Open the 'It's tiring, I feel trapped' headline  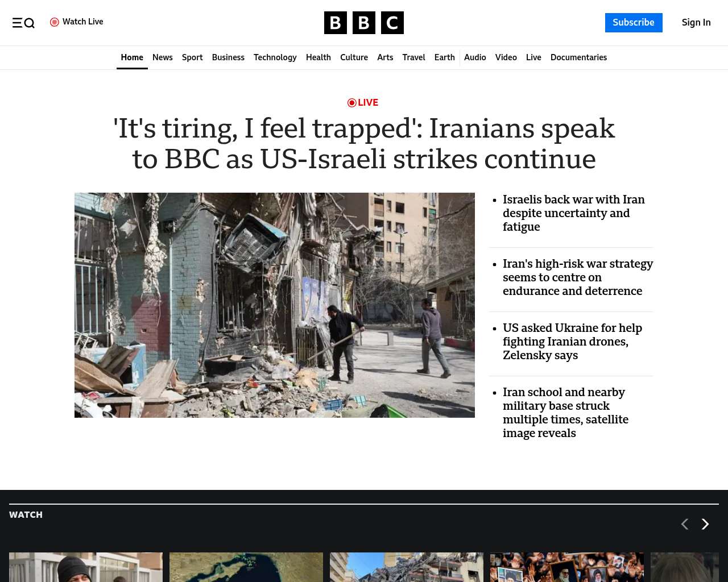pos(364,144)
